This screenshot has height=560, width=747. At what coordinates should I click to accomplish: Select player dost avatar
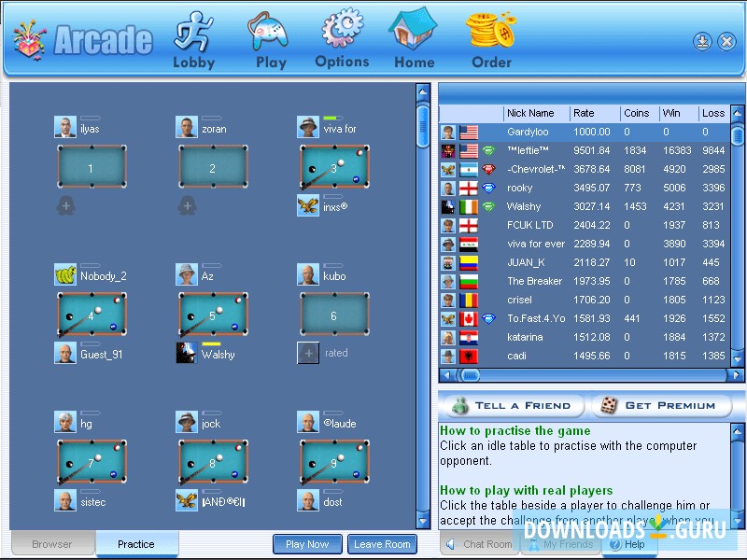308,500
